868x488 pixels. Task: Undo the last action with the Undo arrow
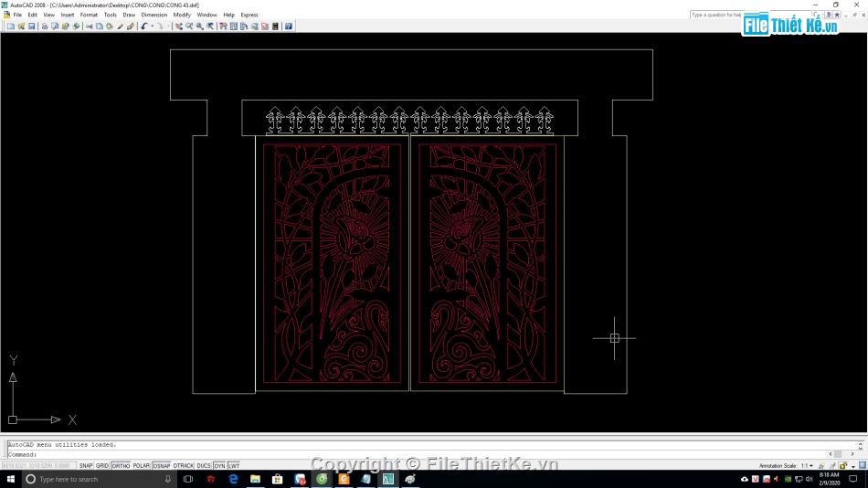point(144,26)
